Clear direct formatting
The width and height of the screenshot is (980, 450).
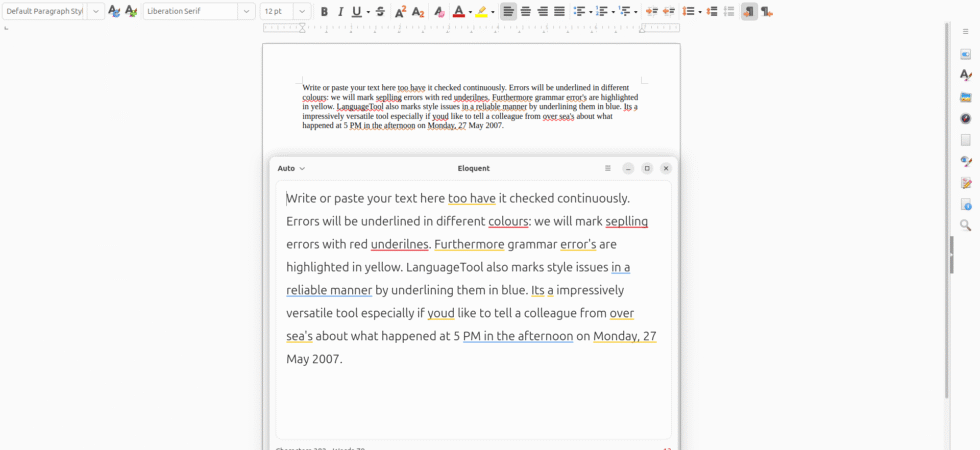[x=439, y=11]
